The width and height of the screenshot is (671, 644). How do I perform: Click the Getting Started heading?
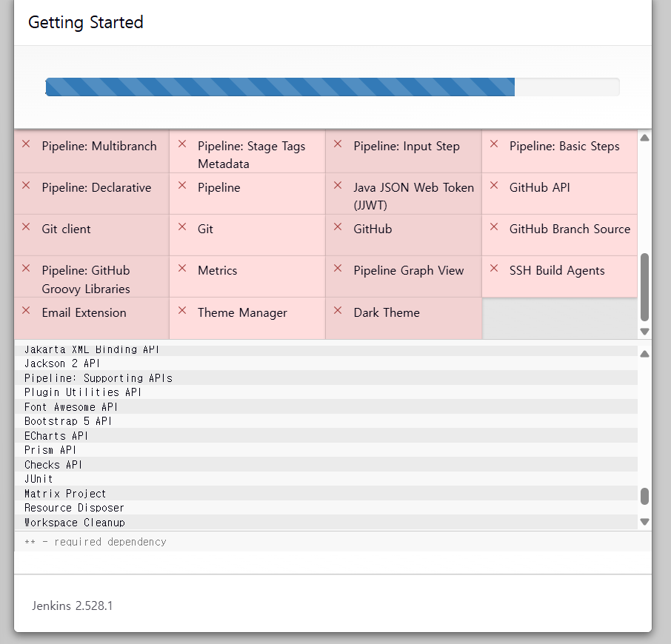[86, 23]
